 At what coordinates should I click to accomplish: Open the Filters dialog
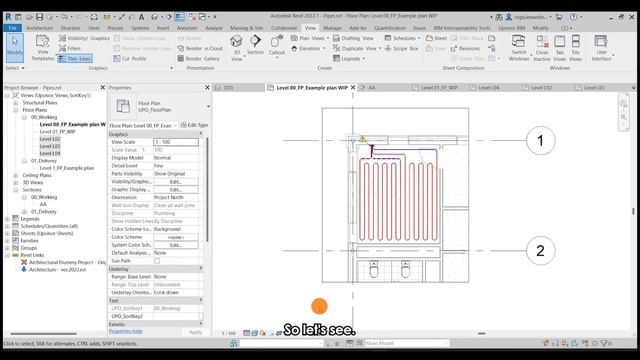(70, 48)
